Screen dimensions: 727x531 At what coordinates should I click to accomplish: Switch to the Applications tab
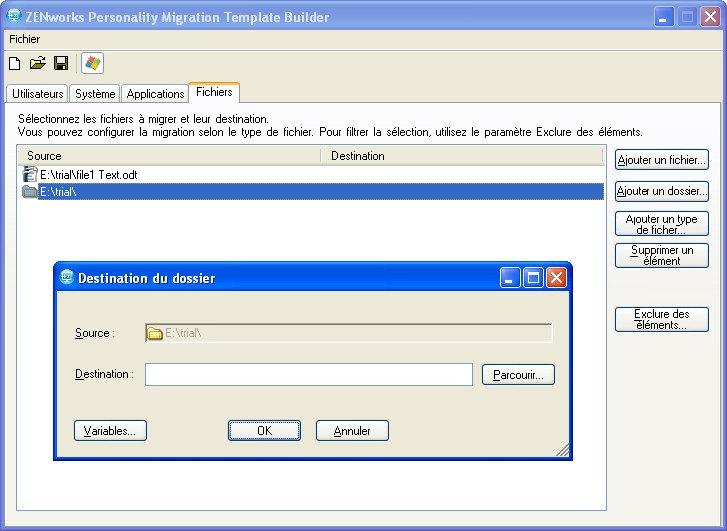(155, 94)
